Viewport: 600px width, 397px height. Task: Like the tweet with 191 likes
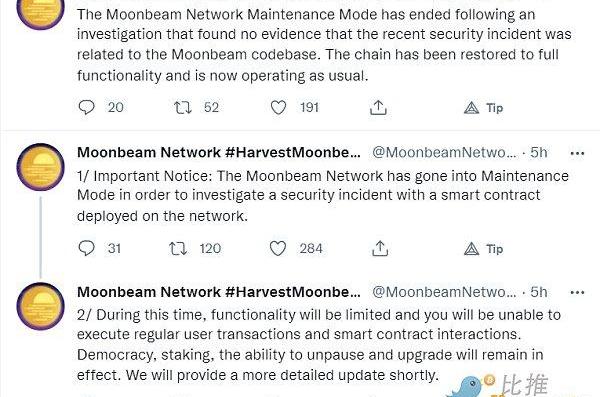click(x=278, y=108)
